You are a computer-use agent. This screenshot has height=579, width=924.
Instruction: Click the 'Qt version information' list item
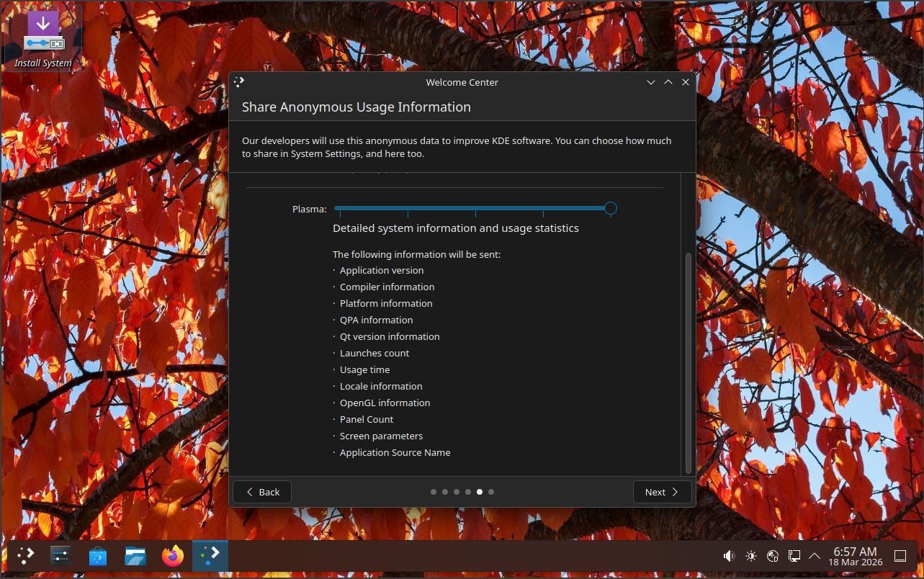(x=390, y=337)
